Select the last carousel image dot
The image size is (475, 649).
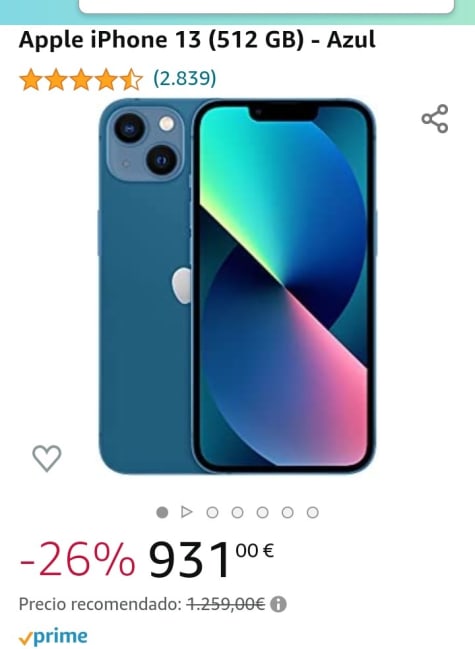pyautogui.click(x=313, y=512)
